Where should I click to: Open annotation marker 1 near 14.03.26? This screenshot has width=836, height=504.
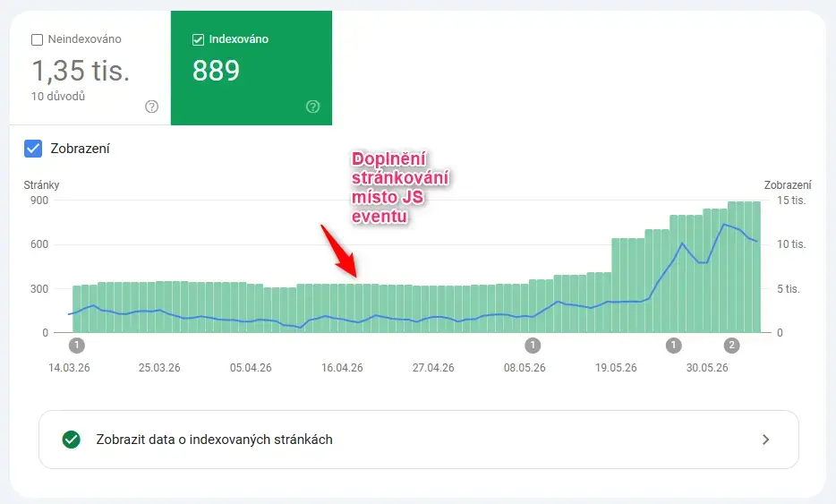point(77,346)
